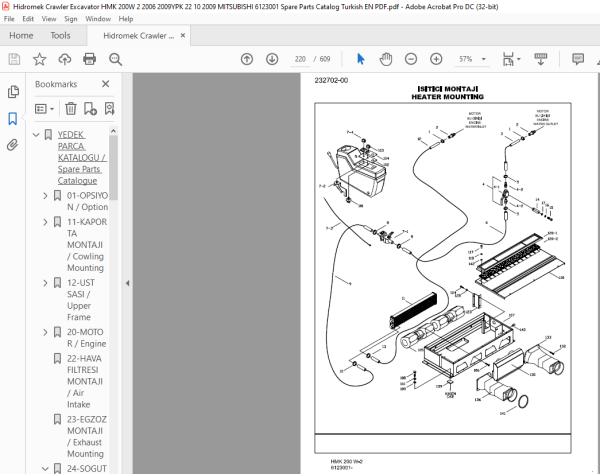Image resolution: width=600 pixels, height=474 pixels.
Task: Open the File menu
Action: pyautogui.click(x=9, y=19)
